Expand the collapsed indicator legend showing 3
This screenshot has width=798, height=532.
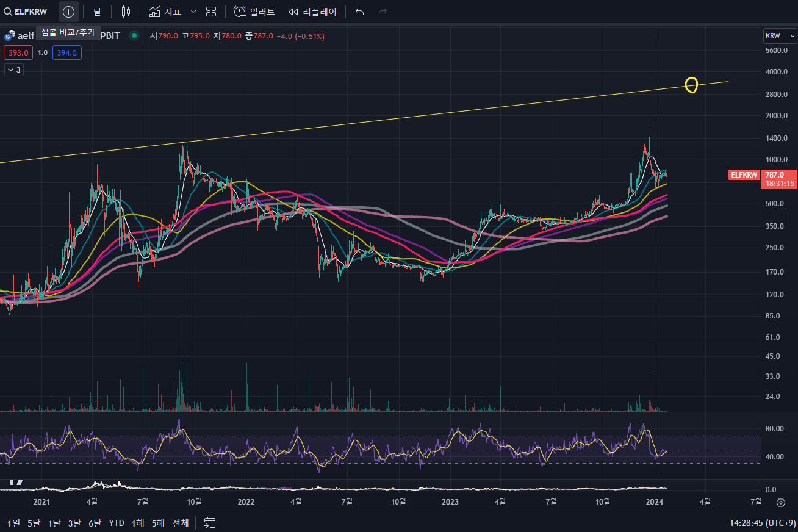pos(13,70)
